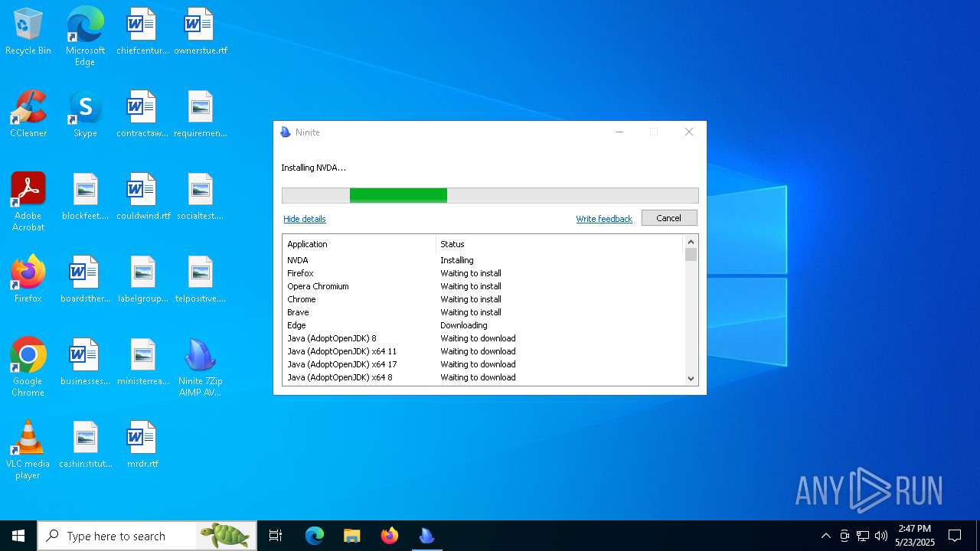Viewport: 980px width, 551px height.
Task: Select Java (AdoptOpenJDK) x64 17 row
Action: (x=482, y=364)
